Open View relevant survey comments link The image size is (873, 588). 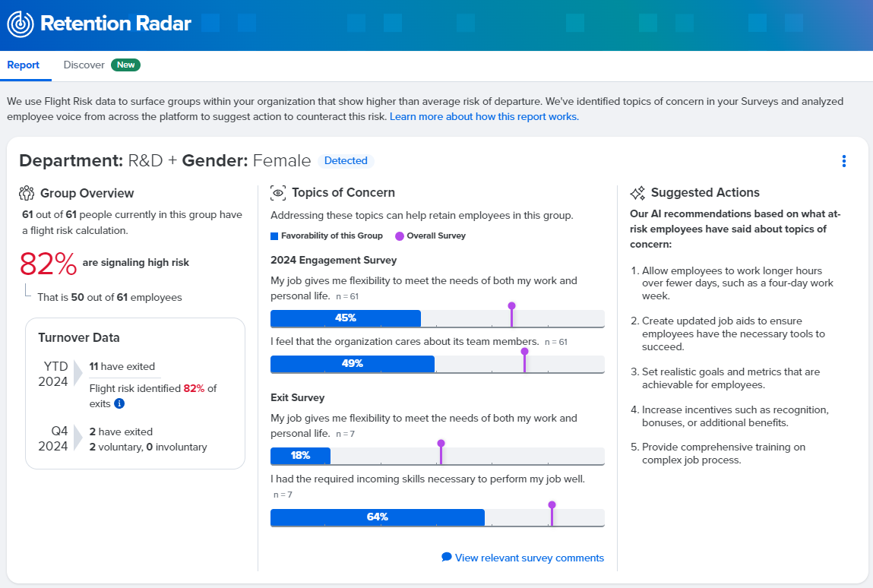click(530, 558)
